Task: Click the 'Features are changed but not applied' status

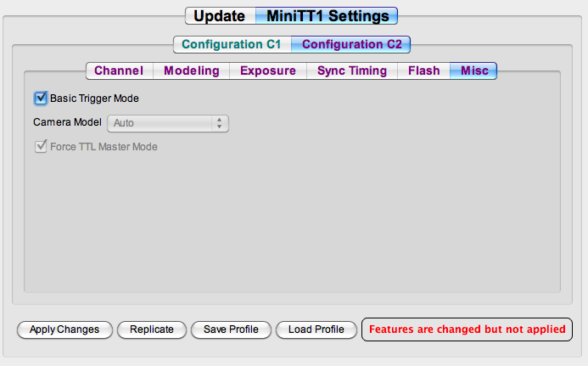Action: 467,329
